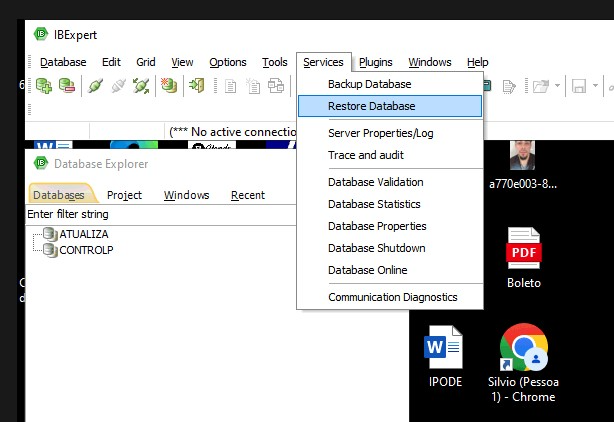The image size is (614, 422).
Task: Click the new document sparkle icon
Action: pyautogui.click(x=253, y=86)
